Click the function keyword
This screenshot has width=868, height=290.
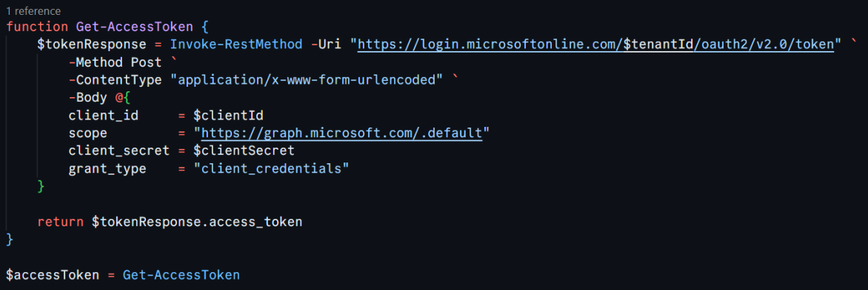(x=37, y=27)
